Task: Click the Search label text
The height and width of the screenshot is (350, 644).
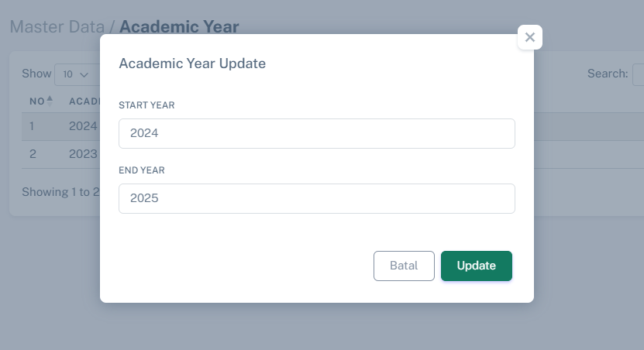Action: coord(608,74)
